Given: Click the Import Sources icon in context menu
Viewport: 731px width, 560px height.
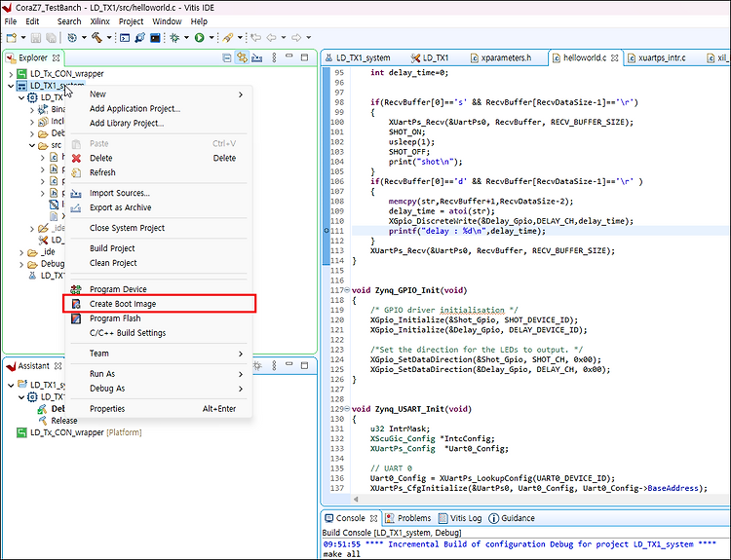Looking at the screenshot, I should 76,194.
